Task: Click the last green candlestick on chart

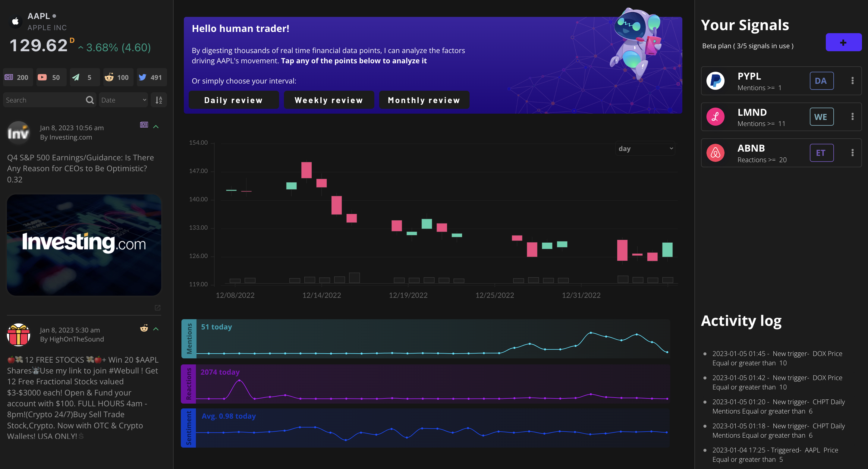Action: 667,250
